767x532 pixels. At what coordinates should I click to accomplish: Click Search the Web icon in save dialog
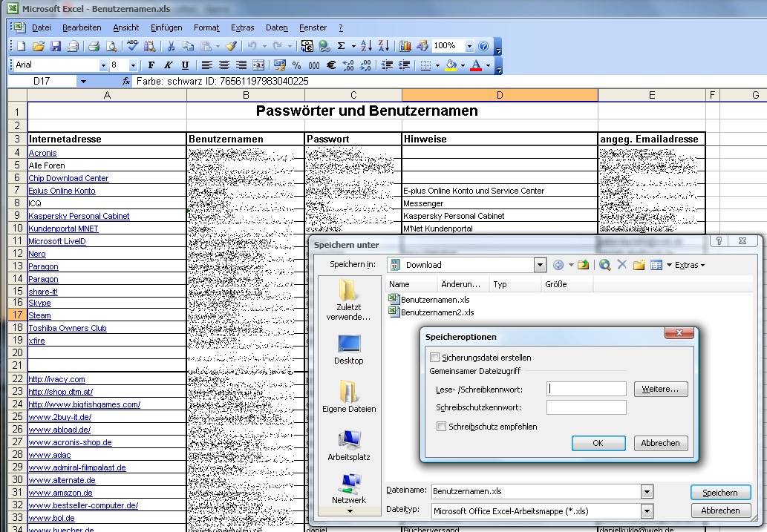[x=604, y=265]
